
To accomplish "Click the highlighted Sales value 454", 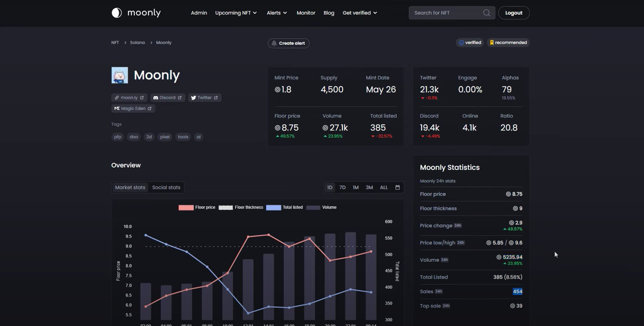I will pyautogui.click(x=518, y=291).
